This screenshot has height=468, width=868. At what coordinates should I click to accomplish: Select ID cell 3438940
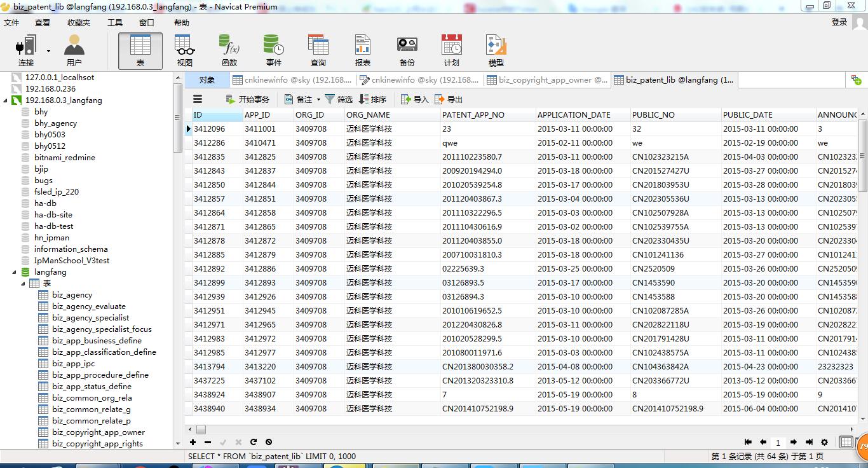coord(217,409)
